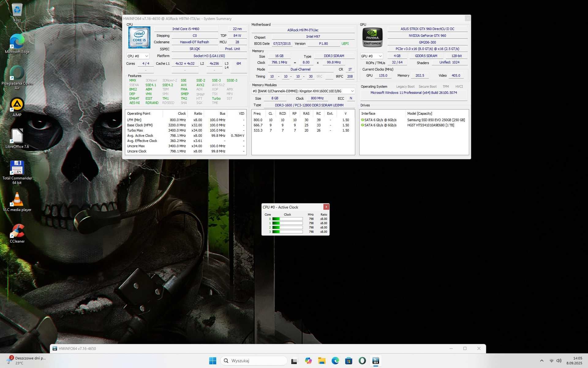Click the Intel Core i5 logo
Image resolution: width=588 pixels, height=368 pixels.
[x=139, y=37]
